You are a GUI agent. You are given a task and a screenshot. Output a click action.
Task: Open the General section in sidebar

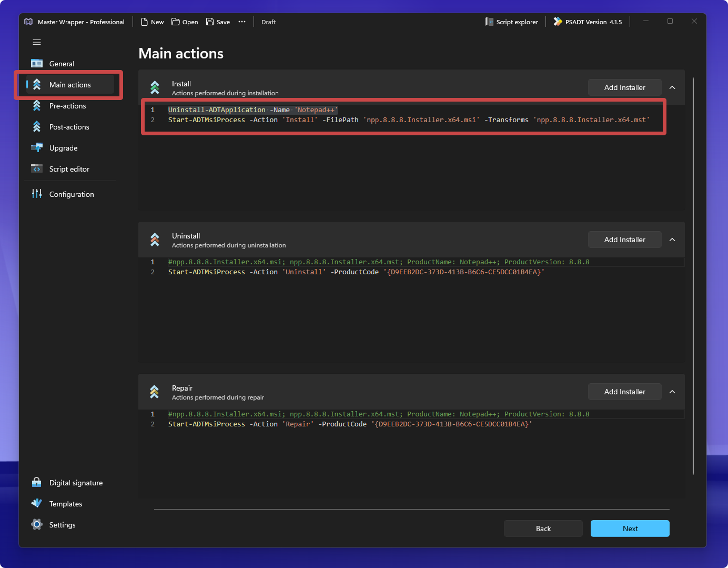point(62,64)
